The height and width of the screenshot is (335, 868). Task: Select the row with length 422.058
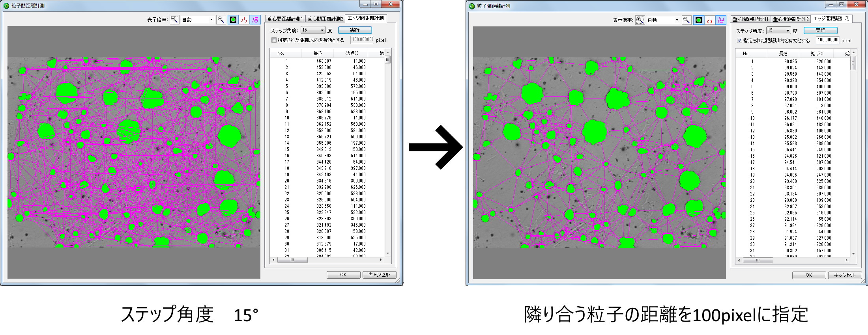(327, 74)
